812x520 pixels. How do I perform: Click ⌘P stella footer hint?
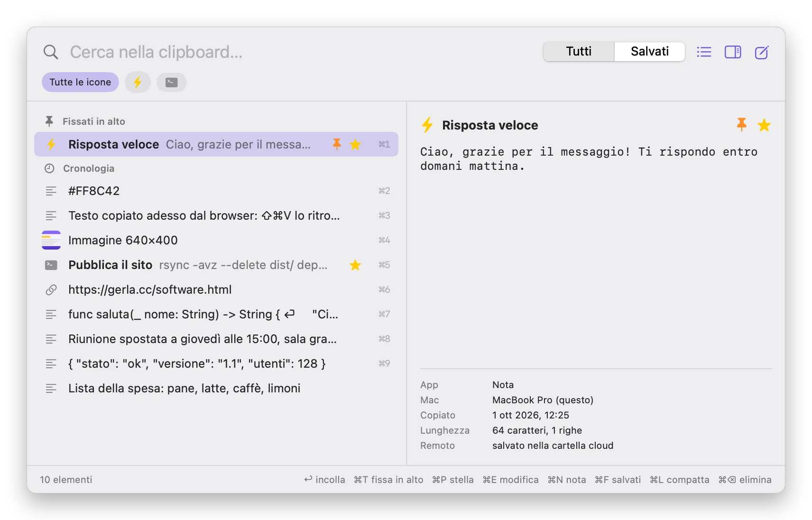[453, 480]
